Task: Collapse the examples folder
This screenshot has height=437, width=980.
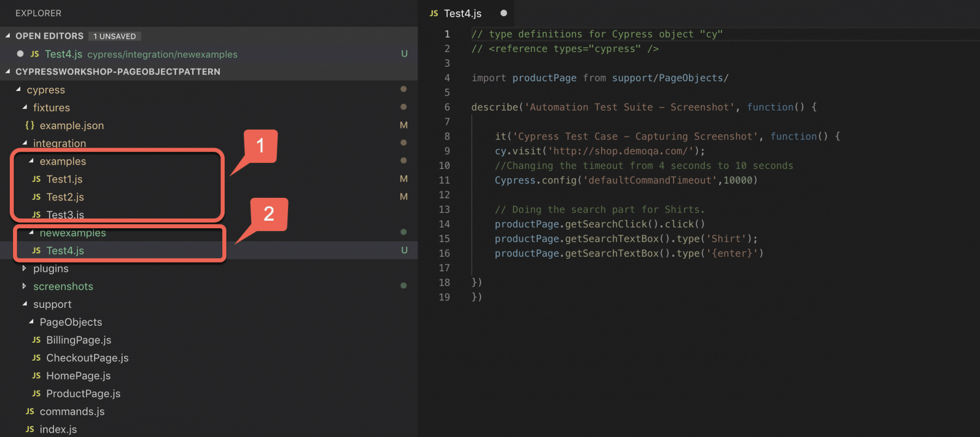Action: pyautogui.click(x=32, y=161)
